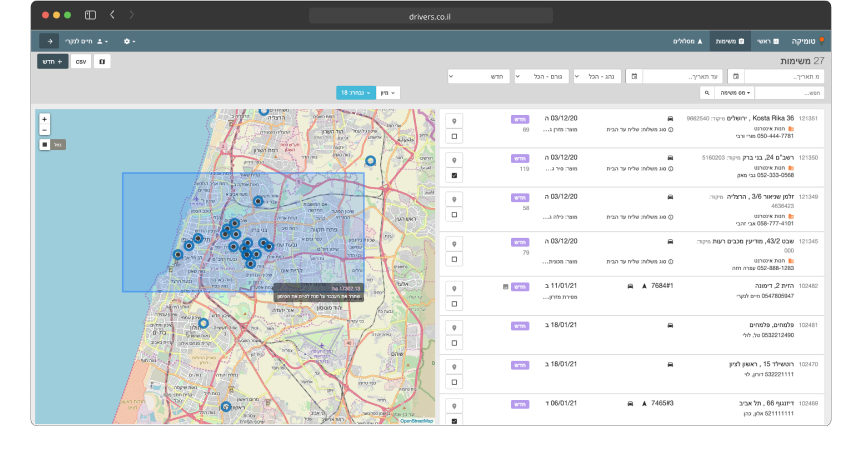Locate task 102482 on map
The image size is (859, 465).
pyautogui.click(x=454, y=289)
